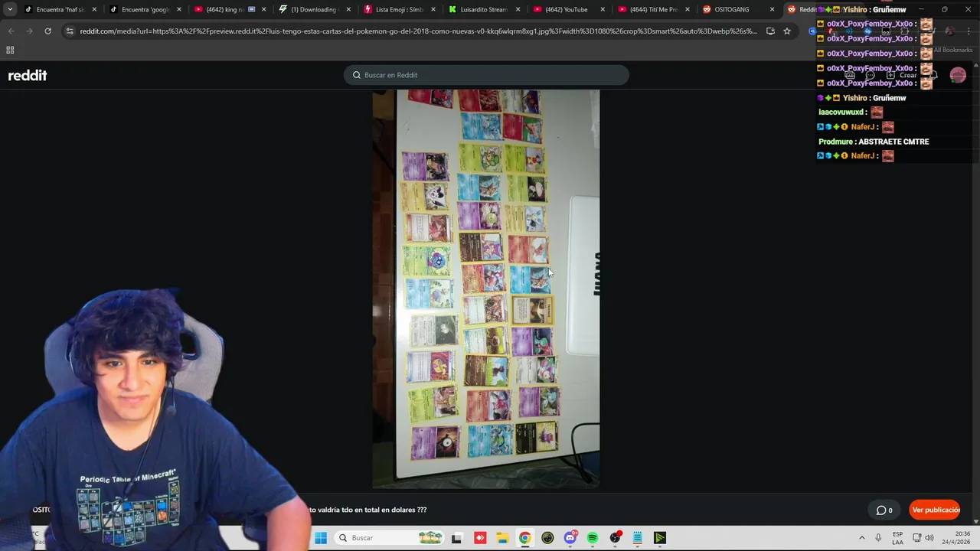Open the red app icon on taskbar
Image resolution: width=980 pixels, height=551 pixels.
(480, 538)
